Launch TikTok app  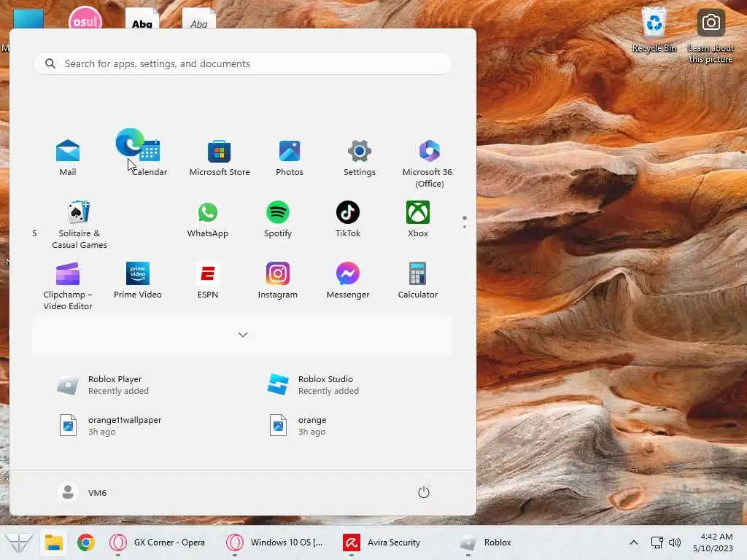coord(348,219)
